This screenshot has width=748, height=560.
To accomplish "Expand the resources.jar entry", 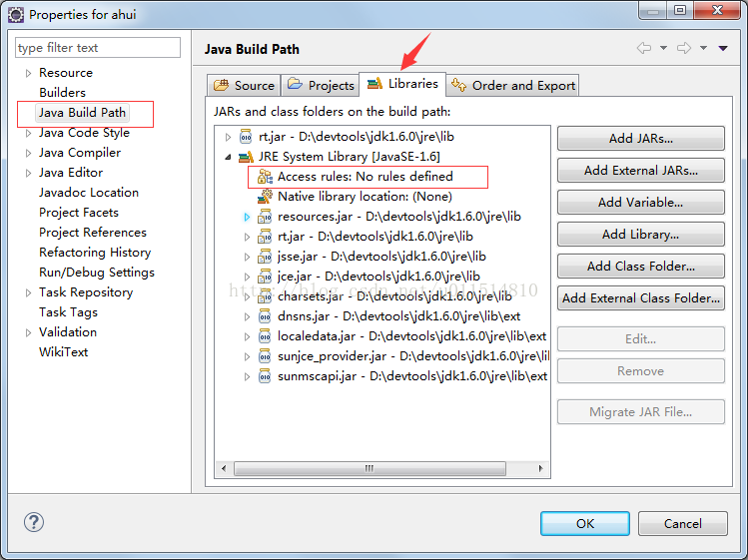I will pyautogui.click(x=247, y=217).
